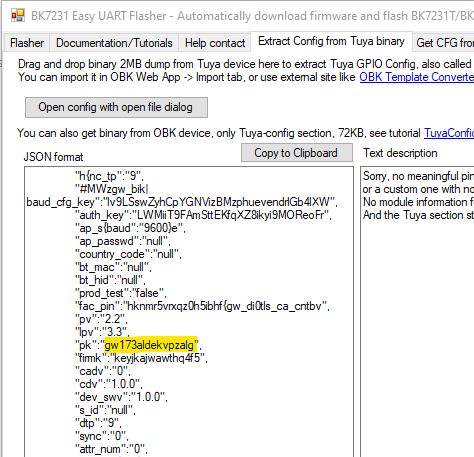The height and width of the screenshot is (457, 474).
Task: Switch to the Flasher tab
Action: 27,43
